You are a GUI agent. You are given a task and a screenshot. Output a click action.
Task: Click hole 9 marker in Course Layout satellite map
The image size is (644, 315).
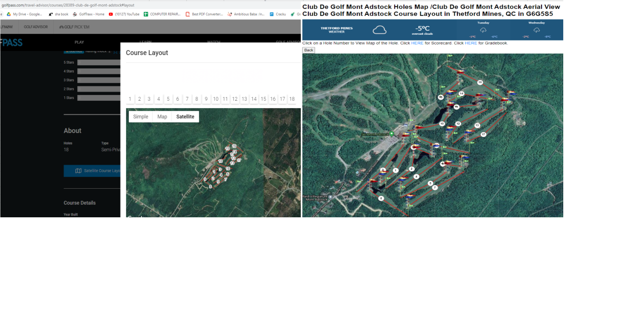(205, 179)
